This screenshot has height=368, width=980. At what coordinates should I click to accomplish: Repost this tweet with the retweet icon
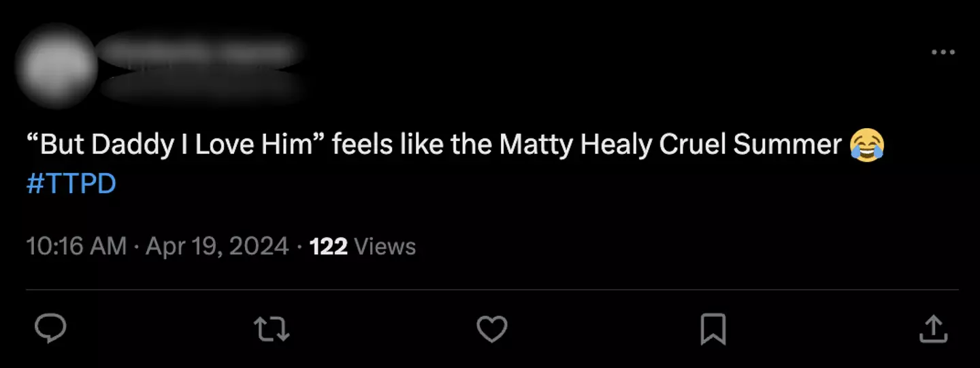click(272, 329)
